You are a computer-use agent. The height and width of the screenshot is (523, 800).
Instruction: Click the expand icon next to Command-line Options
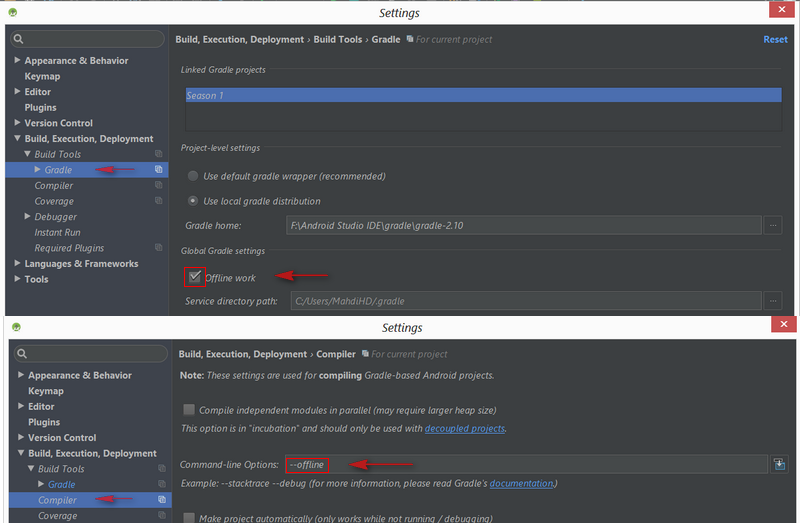(779, 464)
